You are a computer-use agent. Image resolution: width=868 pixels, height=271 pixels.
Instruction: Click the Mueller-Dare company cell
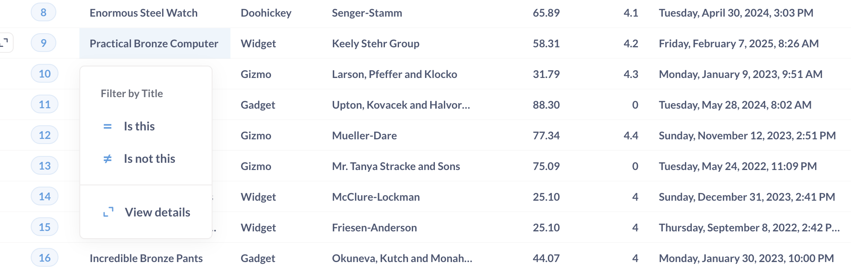tap(364, 135)
